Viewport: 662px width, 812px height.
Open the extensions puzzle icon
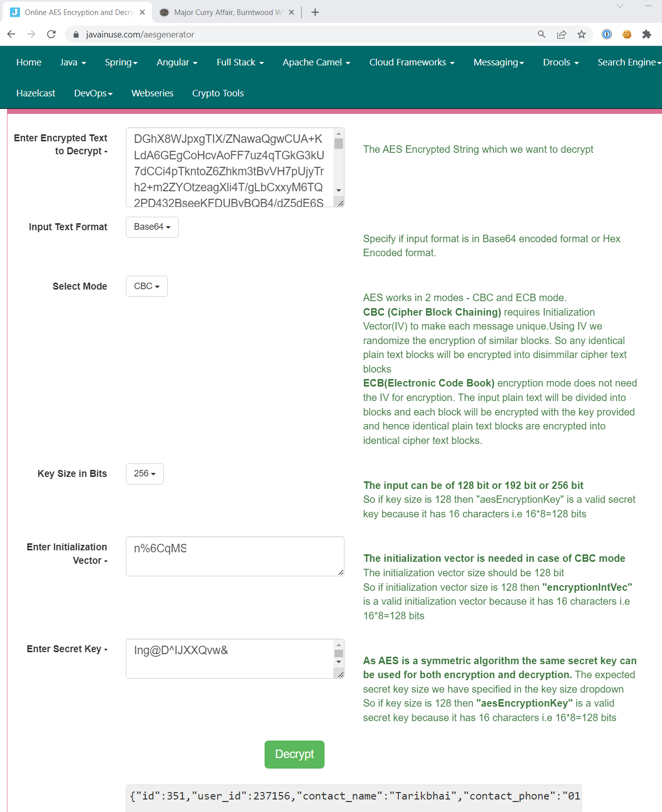pos(647,34)
